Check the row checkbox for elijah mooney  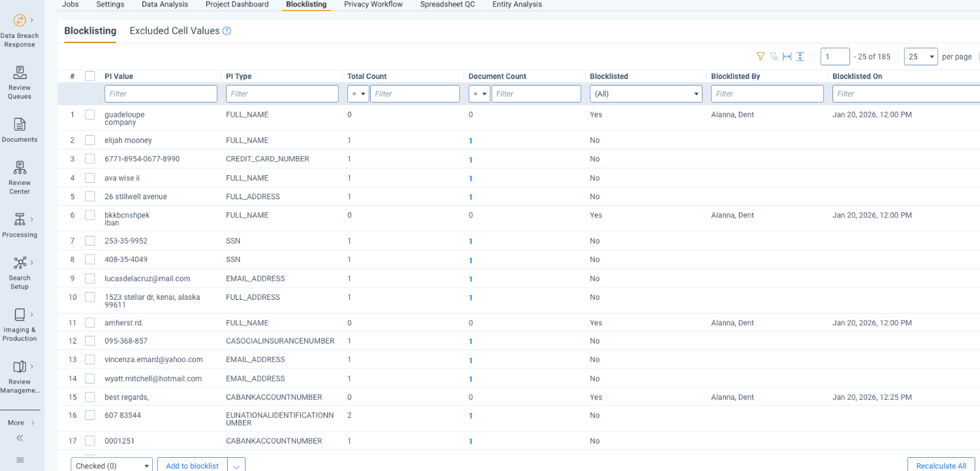coord(89,140)
